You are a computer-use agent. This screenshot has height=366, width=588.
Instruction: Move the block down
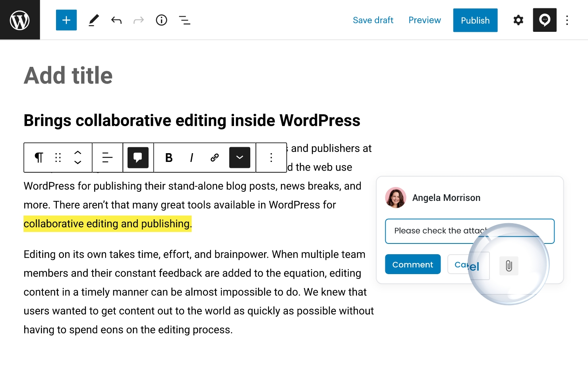pos(78,162)
